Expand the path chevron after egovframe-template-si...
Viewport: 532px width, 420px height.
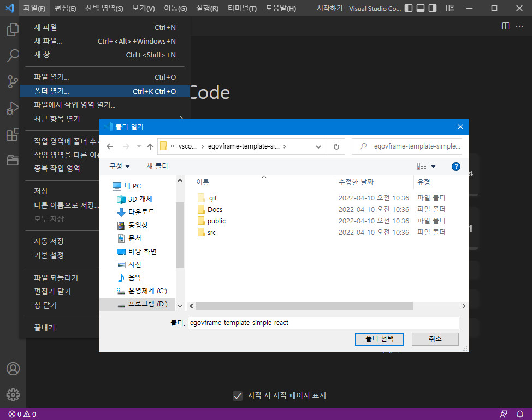coord(285,146)
